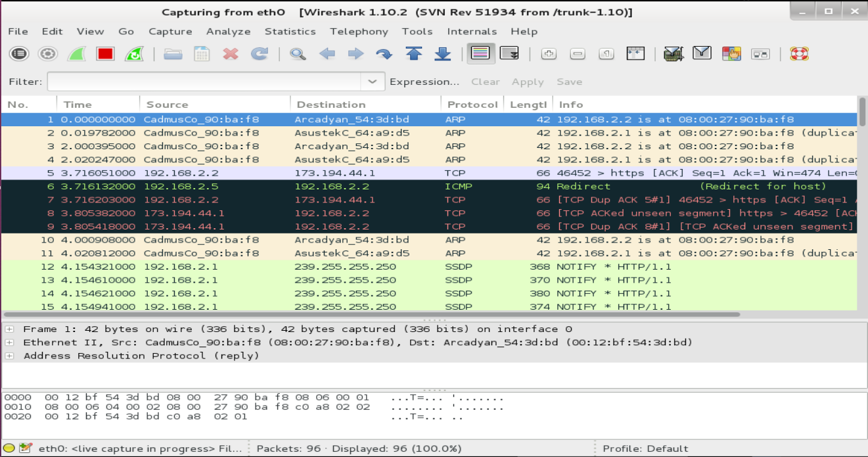The image size is (868, 457).
Task: Open the Statistics menu
Action: pyautogui.click(x=290, y=32)
